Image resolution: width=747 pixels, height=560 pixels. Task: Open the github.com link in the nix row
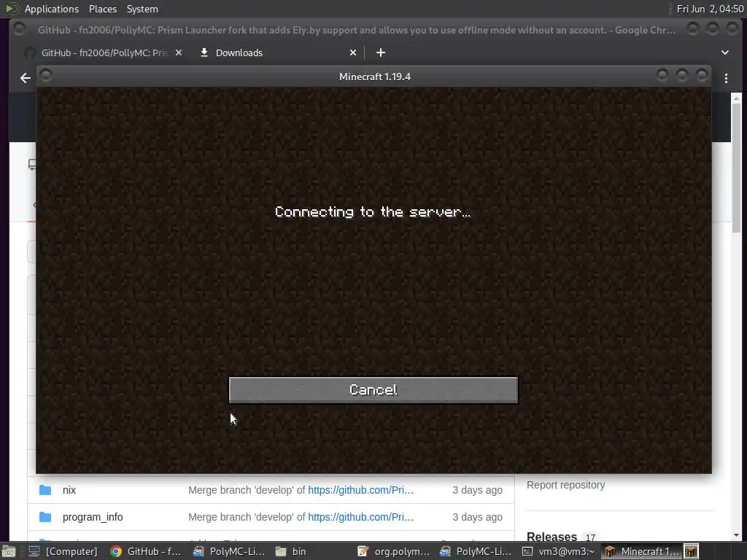360,490
